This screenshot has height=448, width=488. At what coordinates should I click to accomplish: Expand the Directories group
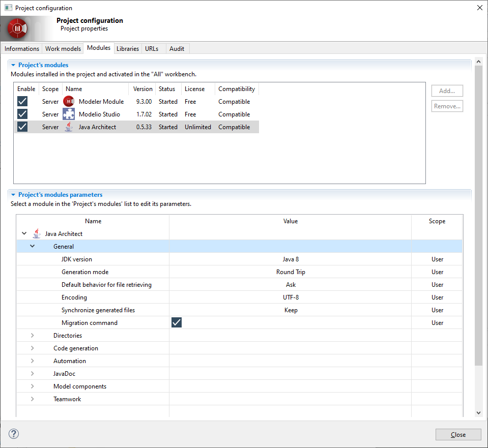coord(33,336)
